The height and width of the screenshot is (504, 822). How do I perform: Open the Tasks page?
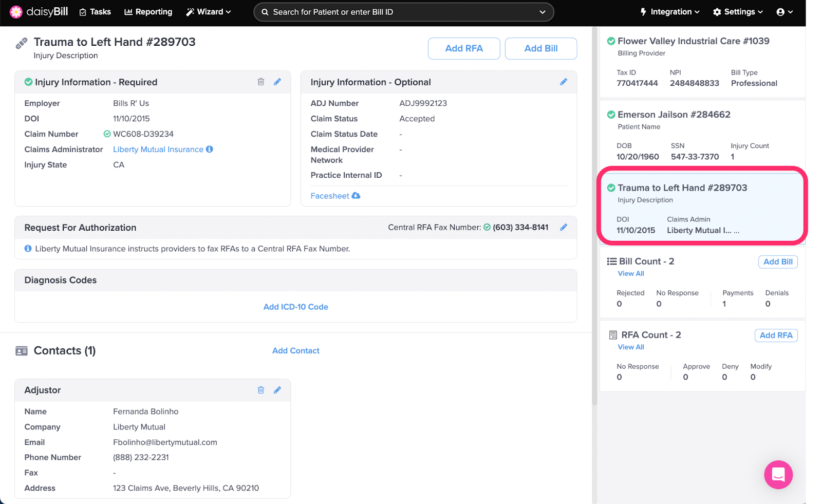tap(95, 12)
